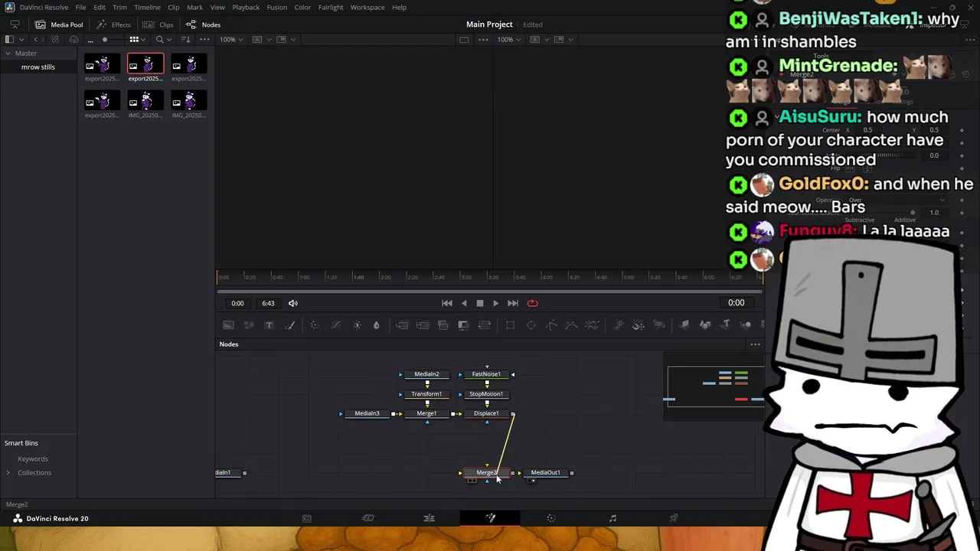Toggle the Nodes panel button

click(203, 24)
